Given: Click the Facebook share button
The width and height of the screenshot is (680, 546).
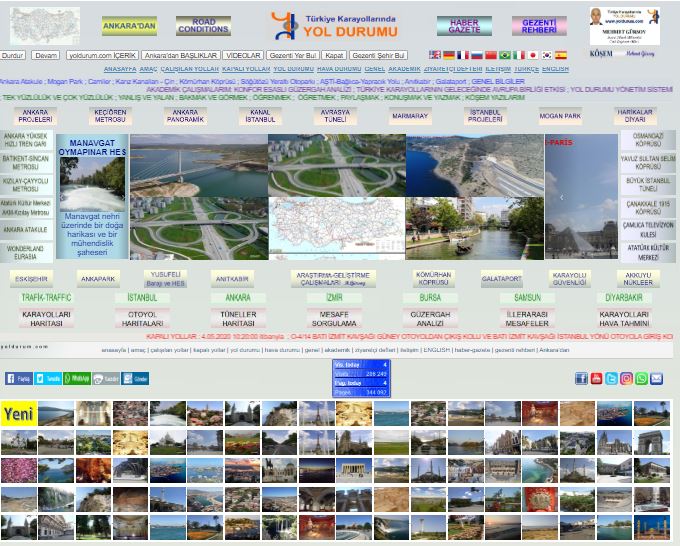Looking at the screenshot, I should 19,379.
